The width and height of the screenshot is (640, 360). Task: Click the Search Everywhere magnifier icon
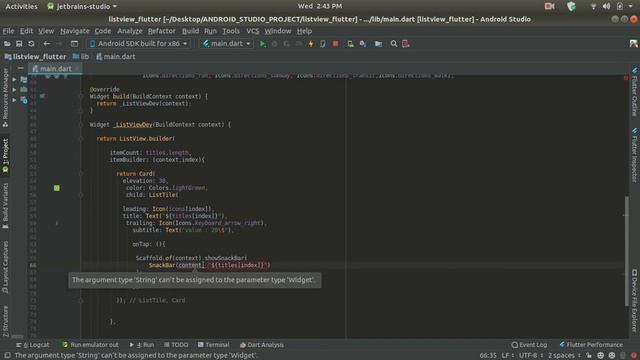pos(393,44)
